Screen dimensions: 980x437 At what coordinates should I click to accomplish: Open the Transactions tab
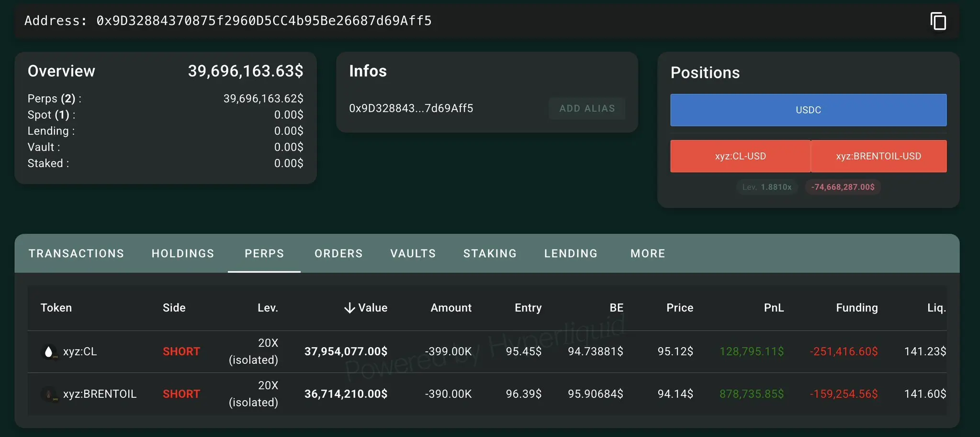[76, 253]
